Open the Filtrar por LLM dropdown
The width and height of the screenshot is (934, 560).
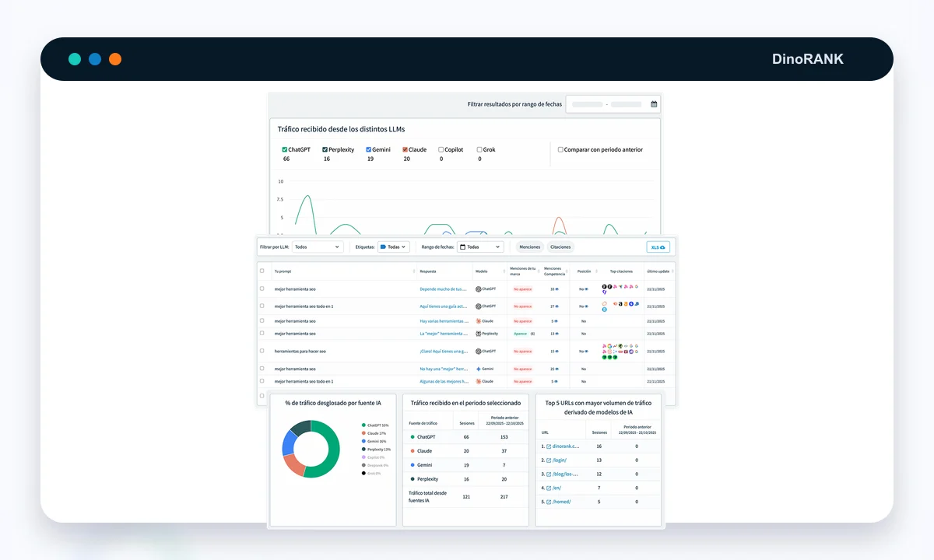click(x=318, y=247)
